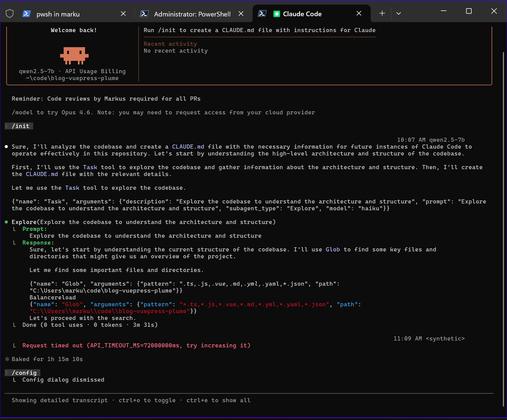Click the Claude mascot pixel art logo
This screenshot has width=507, height=420.
pos(74,55)
